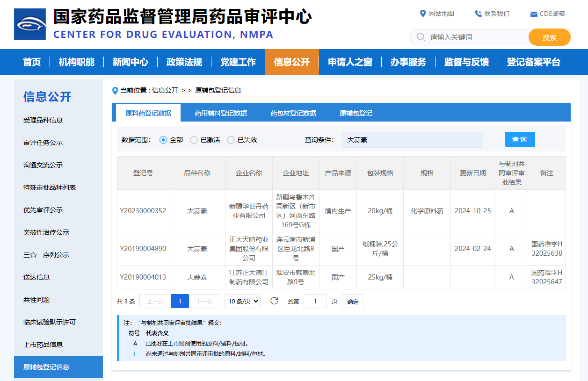Click the current location pin icon
This screenshot has width=588, height=381.
click(x=115, y=90)
